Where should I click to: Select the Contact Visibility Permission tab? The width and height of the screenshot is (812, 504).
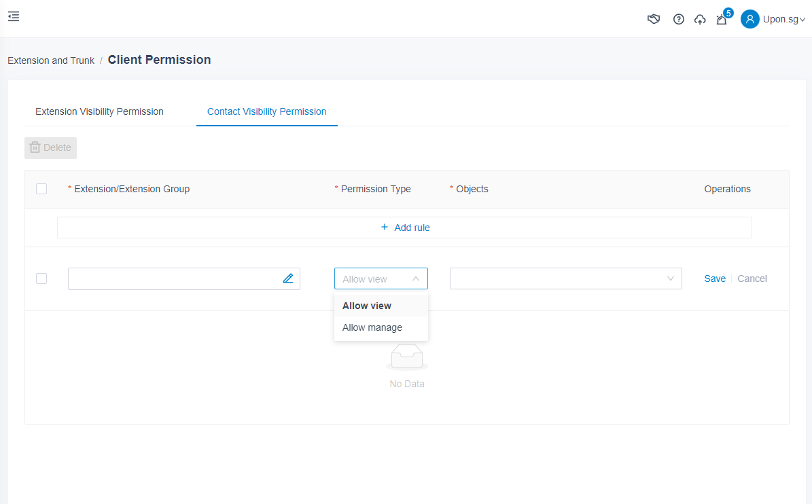coord(266,111)
